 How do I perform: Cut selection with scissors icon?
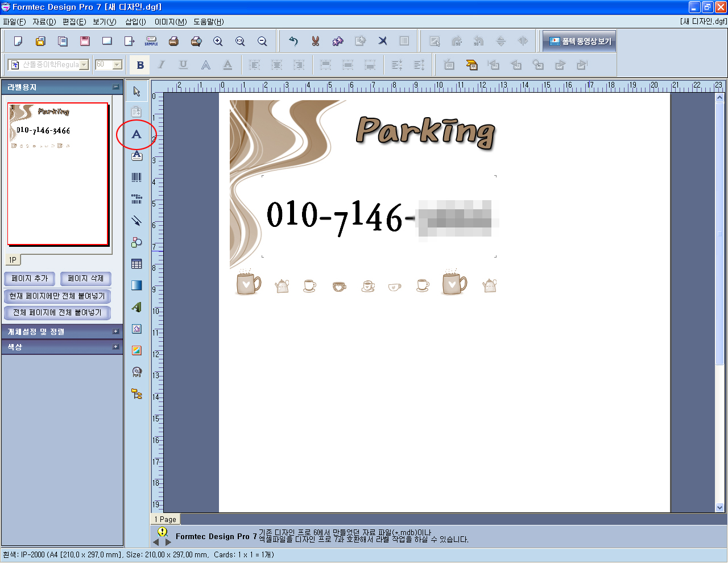click(x=316, y=41)
